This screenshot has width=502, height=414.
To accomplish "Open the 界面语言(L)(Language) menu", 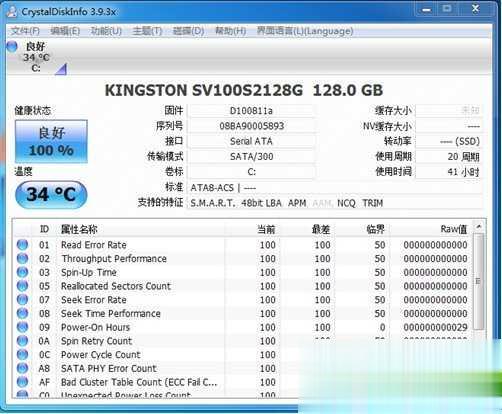I will pos(305,31).
